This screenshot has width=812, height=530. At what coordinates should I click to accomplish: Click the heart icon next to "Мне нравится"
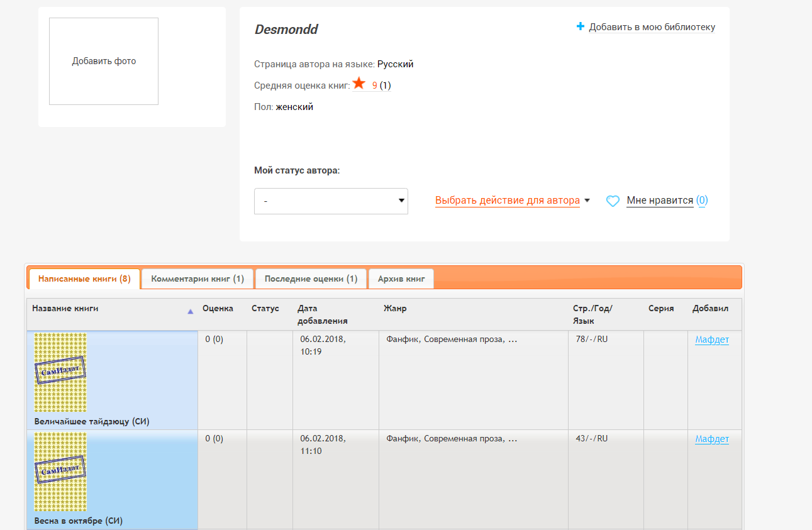pyautogui.click(x=613, y=201)
